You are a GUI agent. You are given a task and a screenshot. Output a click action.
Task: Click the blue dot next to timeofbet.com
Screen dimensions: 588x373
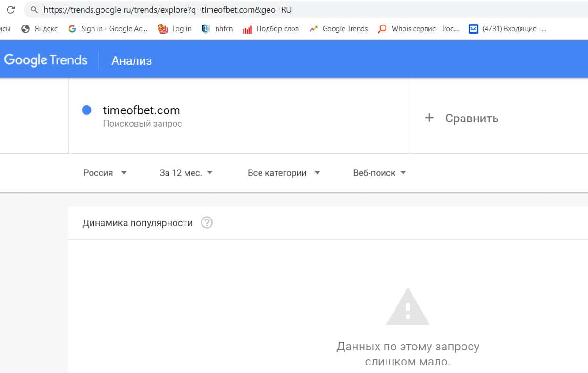click(86, 110)
